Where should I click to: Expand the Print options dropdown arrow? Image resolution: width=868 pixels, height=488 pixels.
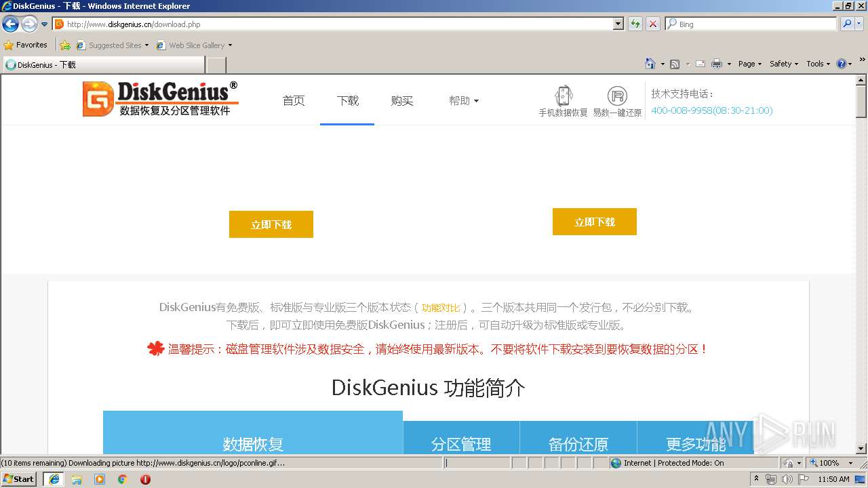(729, 64)
